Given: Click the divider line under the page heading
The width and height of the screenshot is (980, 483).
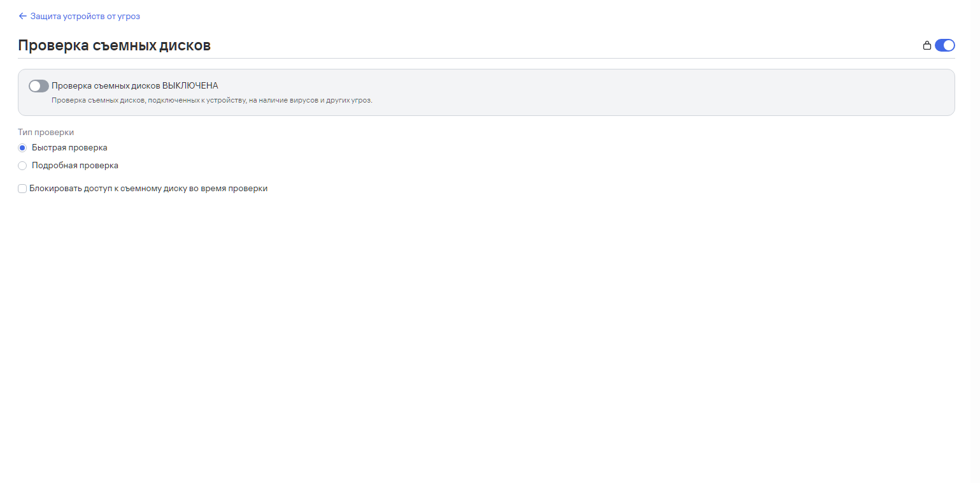Looking at the screenshot, I should [486, 58].
